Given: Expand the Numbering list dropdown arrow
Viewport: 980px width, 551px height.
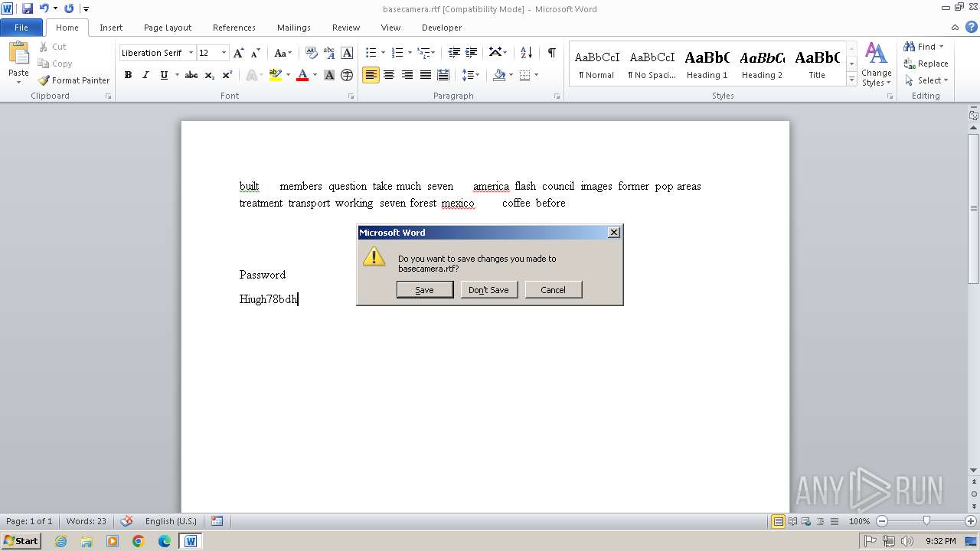Looking at the screenshot, I should point(410,53).
